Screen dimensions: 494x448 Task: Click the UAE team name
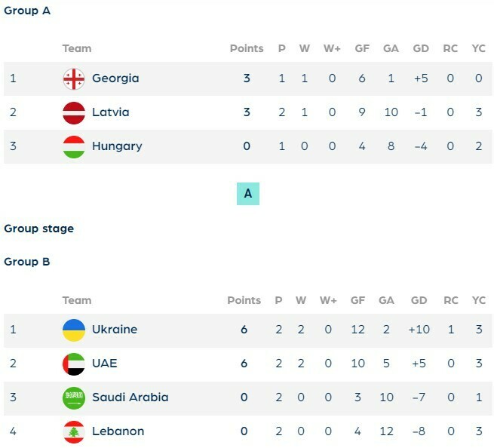[105, 364]
